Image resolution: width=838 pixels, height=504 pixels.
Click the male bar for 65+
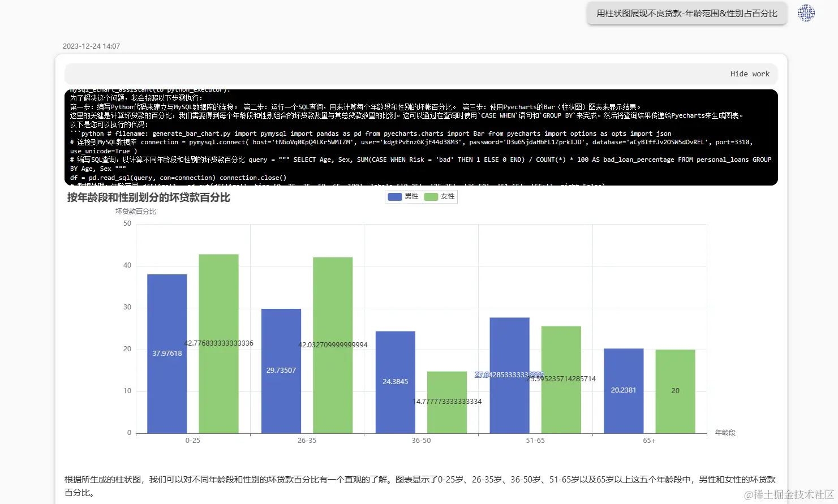(624, 391)
